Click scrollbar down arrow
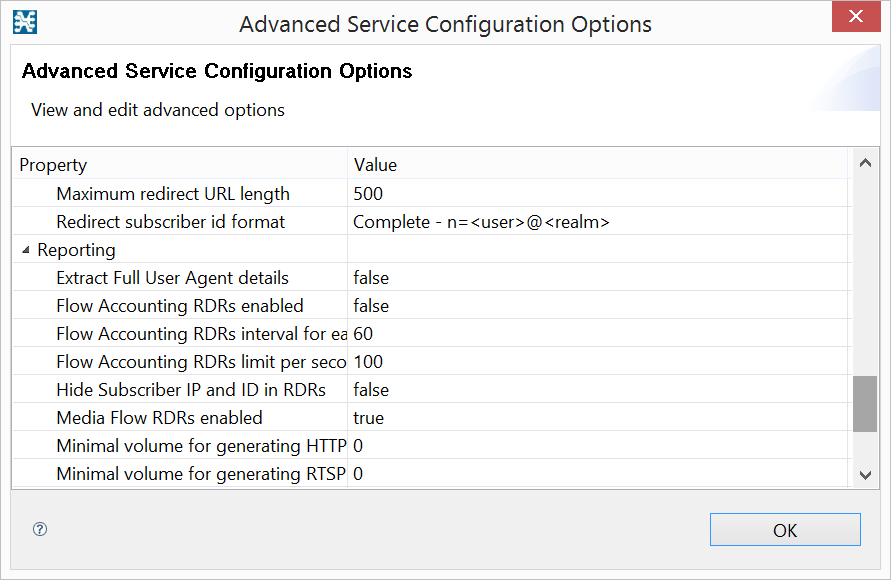This screenshot has height=580, width=891. coord(865,475)
